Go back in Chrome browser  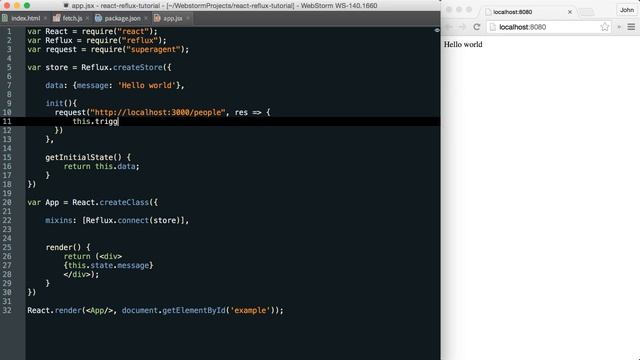pos(449,27)
